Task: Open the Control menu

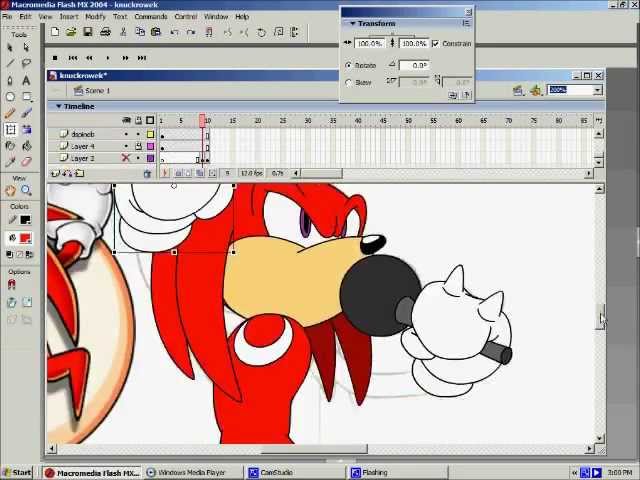Action: [x=186, y=17]
